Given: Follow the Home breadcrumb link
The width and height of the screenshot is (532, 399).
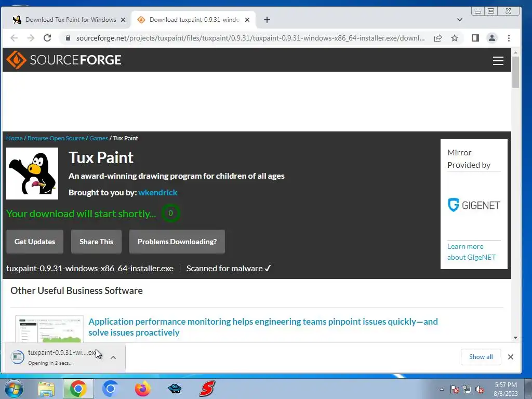Looking at the screenshot, I should pos(14,138).
